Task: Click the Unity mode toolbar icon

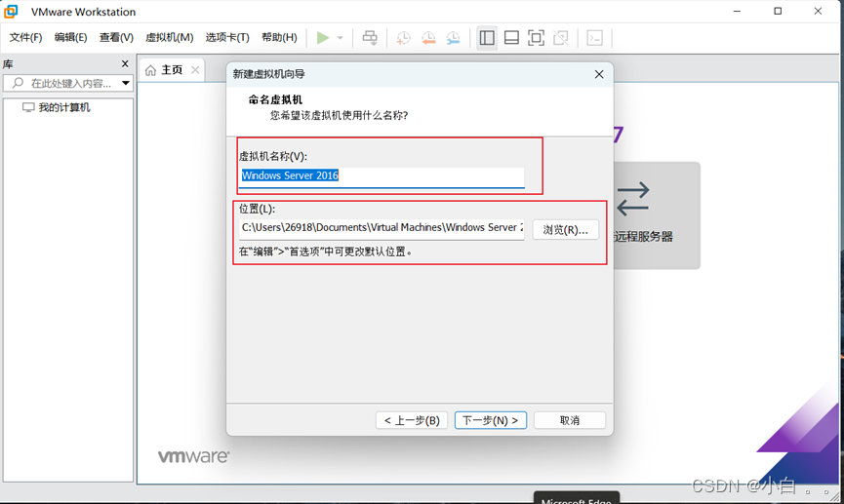Action: 561,38
